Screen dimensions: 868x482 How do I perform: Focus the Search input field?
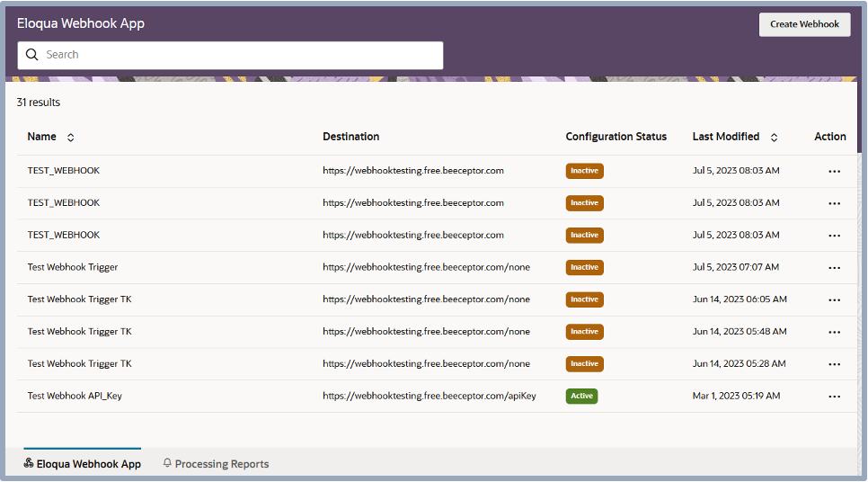coord(230,56)
